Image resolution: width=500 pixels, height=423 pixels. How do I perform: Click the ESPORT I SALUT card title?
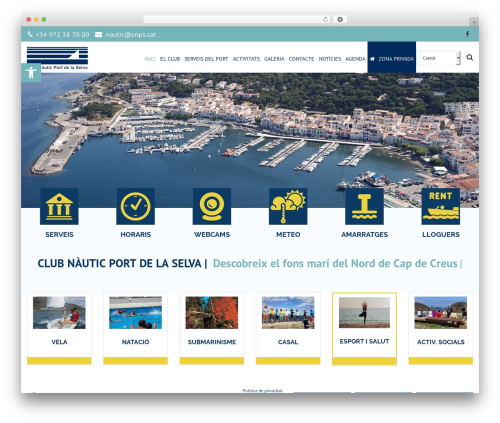tap(364, 341)
